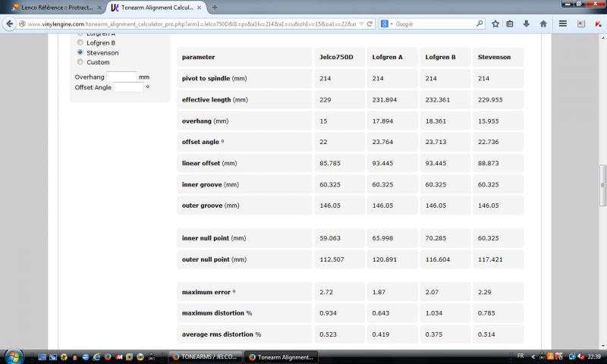Image resolution: width=607 pixels, height=364 pixels.
Task: Click the vinylengine address bar URL
Action: pos(192,24)
